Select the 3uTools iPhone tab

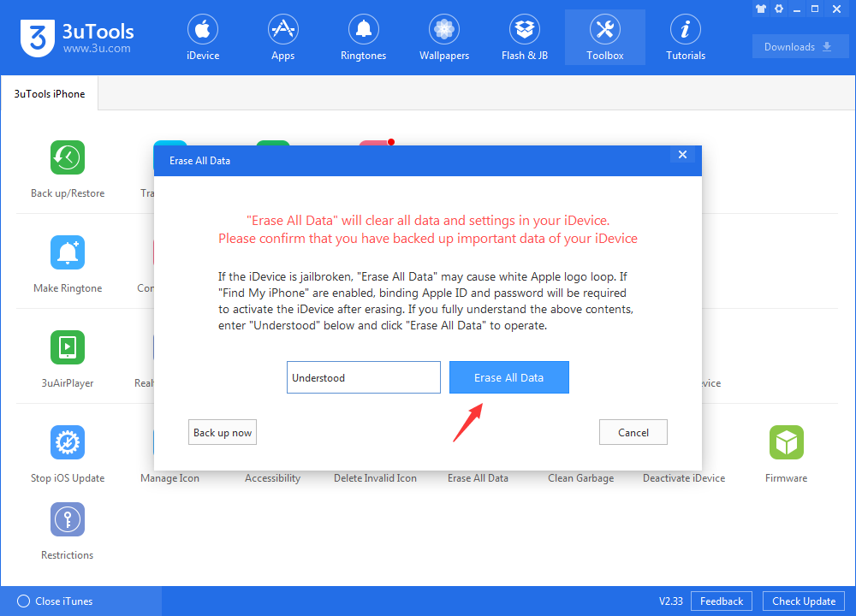[x=50, y=93]
